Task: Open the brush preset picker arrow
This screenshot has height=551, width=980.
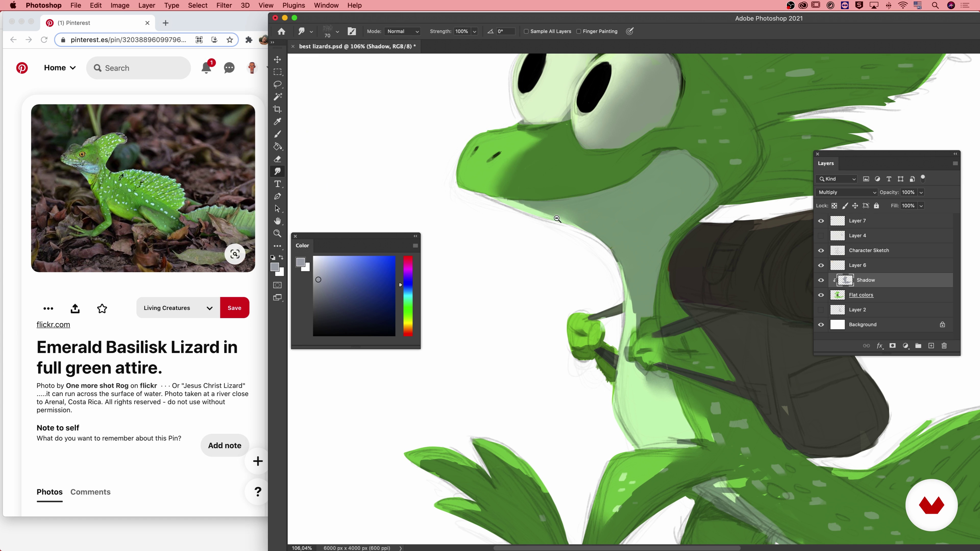Action: (337, 32)
